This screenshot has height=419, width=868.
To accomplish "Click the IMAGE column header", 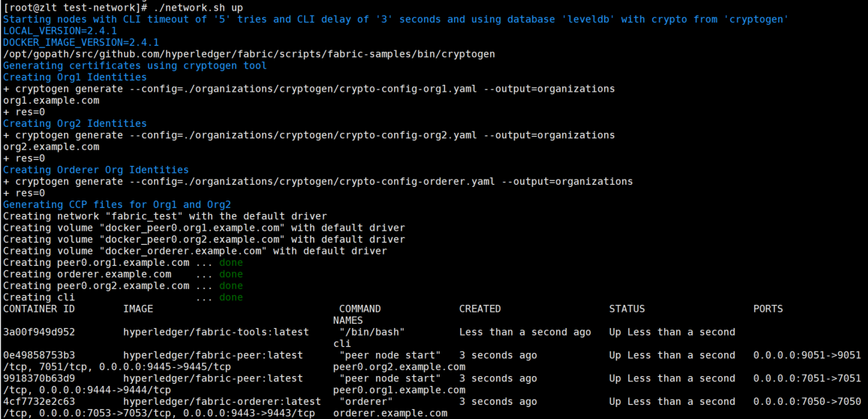I will point(138,309).
